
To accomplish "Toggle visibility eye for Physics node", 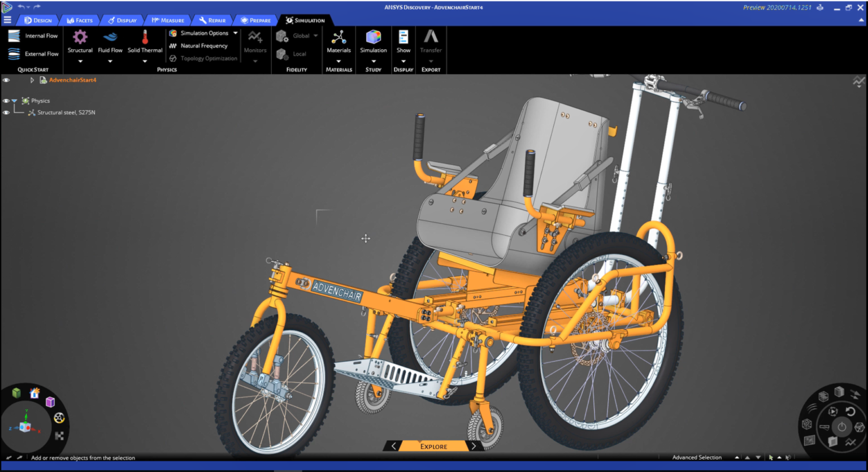I will click(6, 101).
